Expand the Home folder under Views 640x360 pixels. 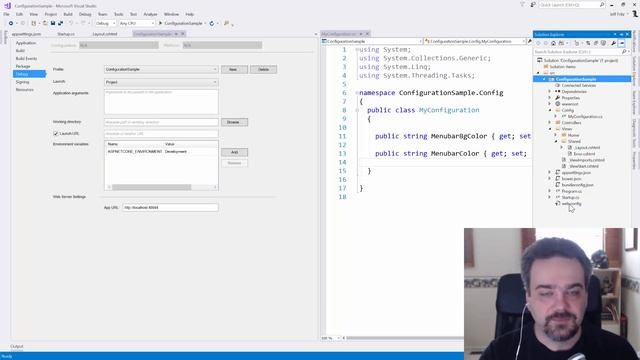[x=556, y=135]
